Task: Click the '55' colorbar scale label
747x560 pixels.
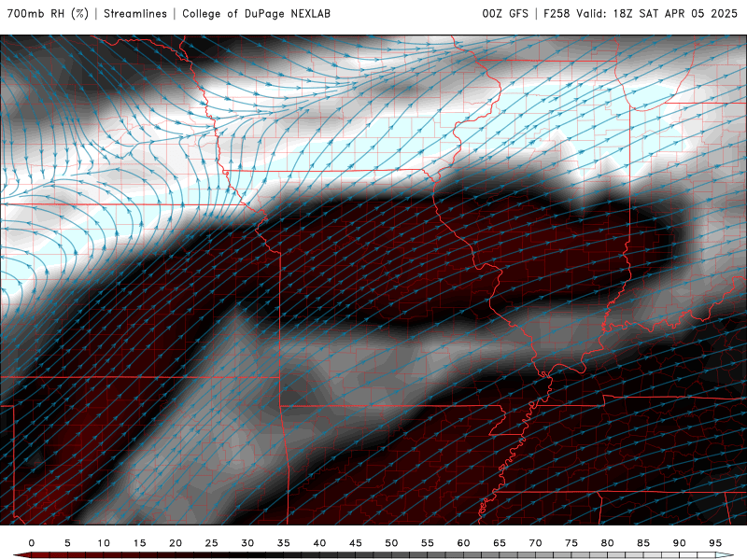Action: tap(428, 543)
